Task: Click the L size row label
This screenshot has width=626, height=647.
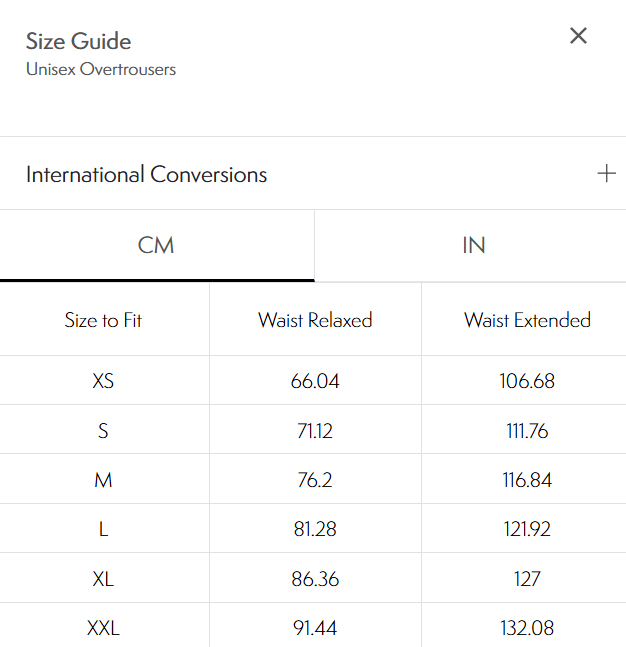Action: 103,529
